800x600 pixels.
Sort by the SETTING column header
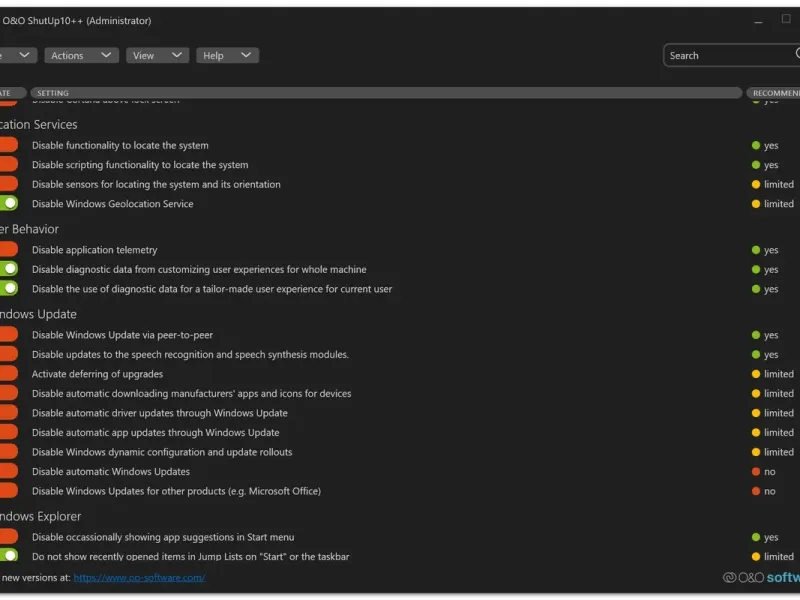point(386,93)
